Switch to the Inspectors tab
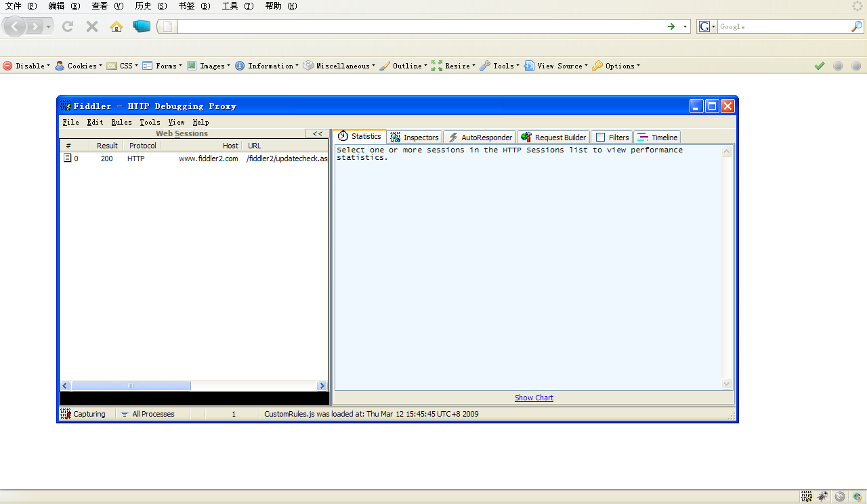The height and width of the screenshot is (504, 867). point(415,137)
